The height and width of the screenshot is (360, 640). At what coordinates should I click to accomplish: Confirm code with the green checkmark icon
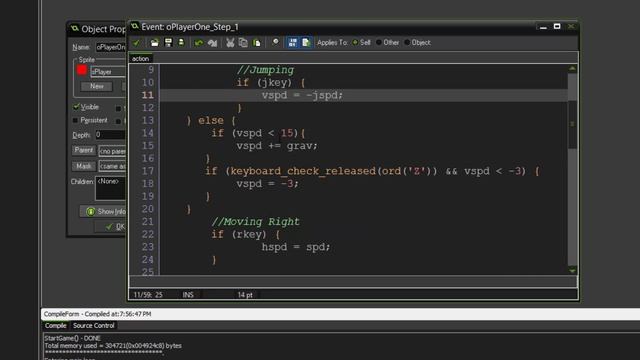(136, 42)
